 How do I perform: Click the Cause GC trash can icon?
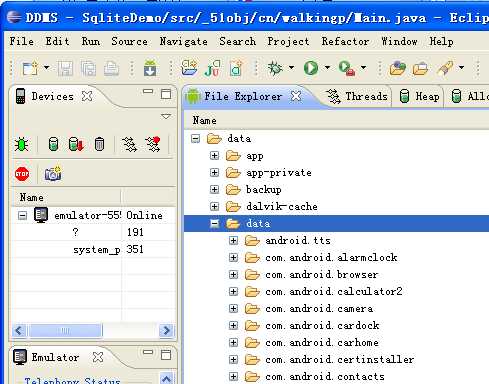99,144
